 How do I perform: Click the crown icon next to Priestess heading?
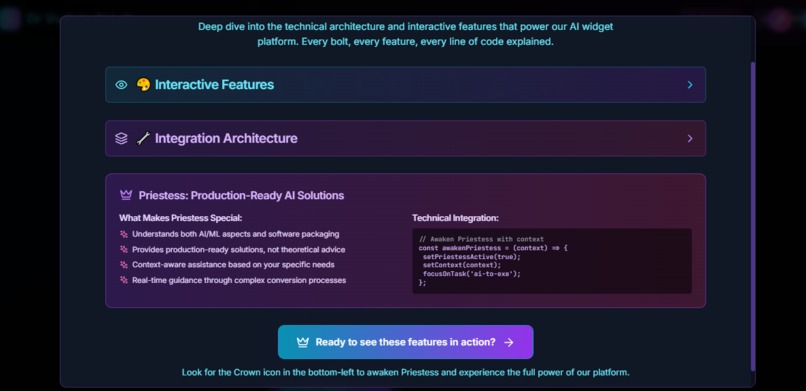point(126,195)
